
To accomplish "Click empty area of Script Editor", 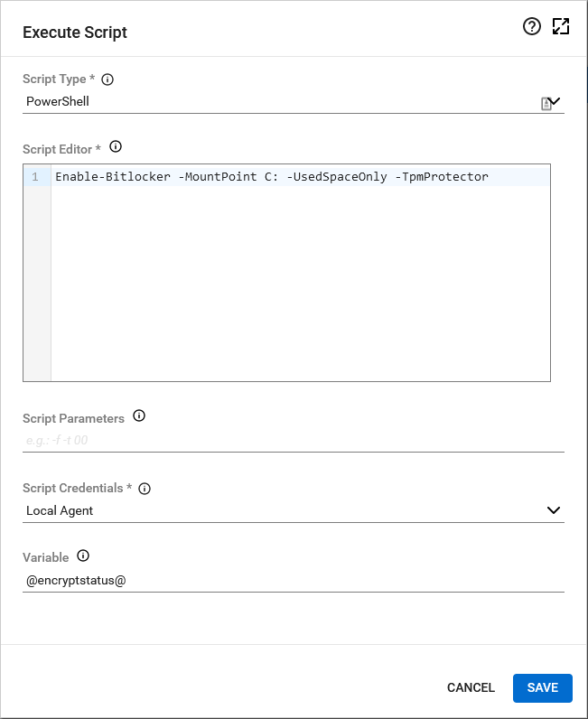I will click(298, 289).
